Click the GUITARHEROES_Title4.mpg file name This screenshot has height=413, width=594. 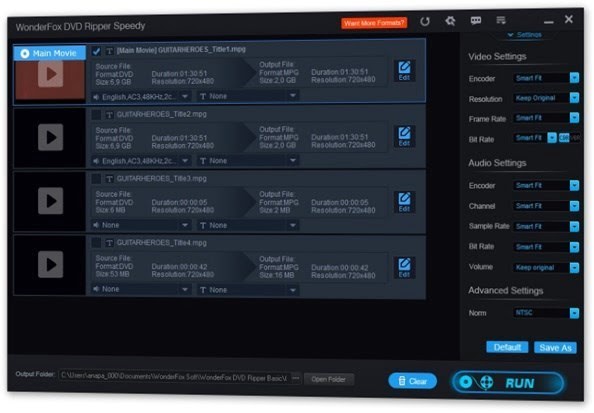click(x=162, y=243)
